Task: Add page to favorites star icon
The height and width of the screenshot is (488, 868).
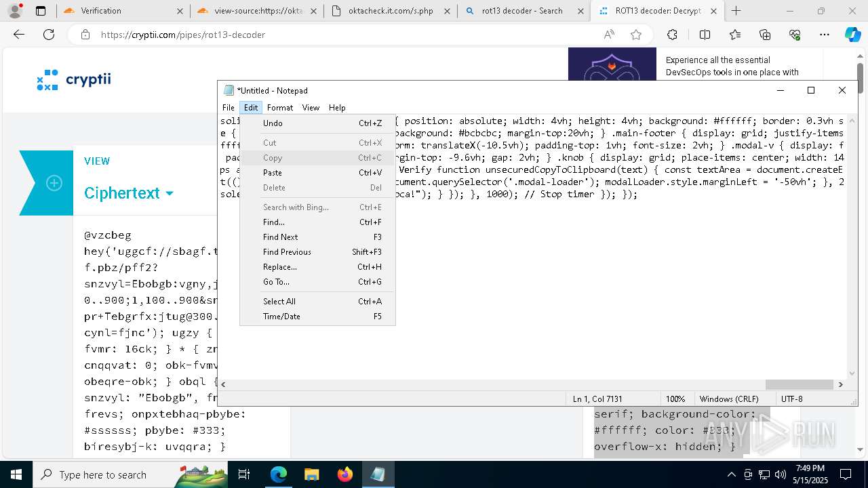Action: point(635,35)
